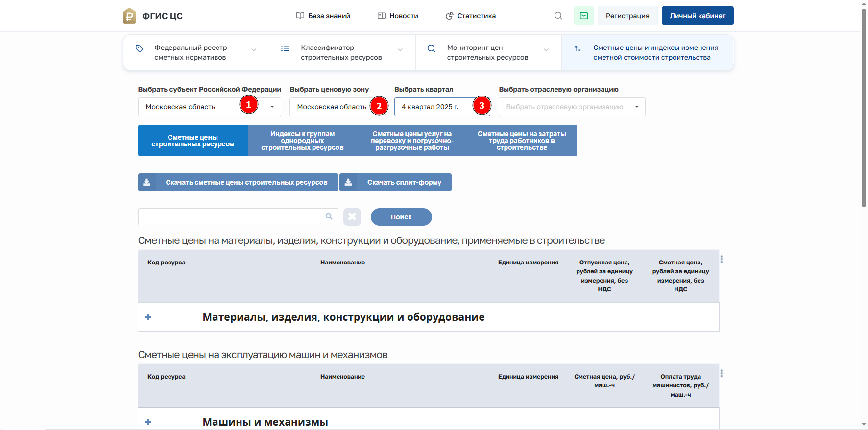This screenshot has width=868, height=430.
Task: Download the сплит-форма
Action: [395, 182]
